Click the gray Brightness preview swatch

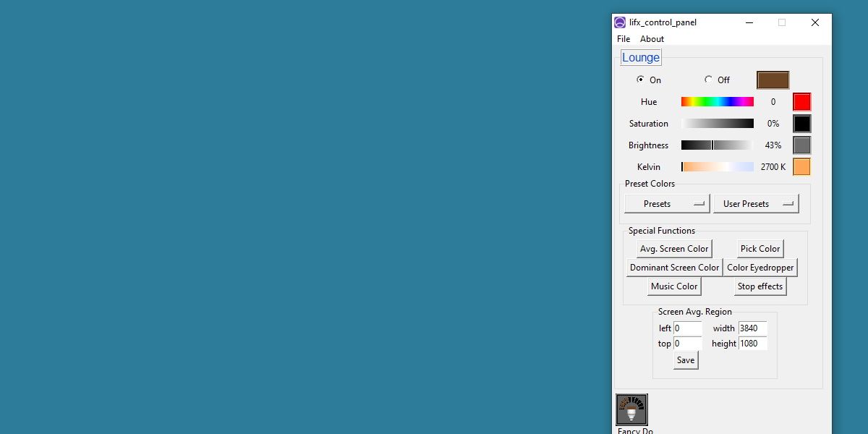click(x=801, y=145)
